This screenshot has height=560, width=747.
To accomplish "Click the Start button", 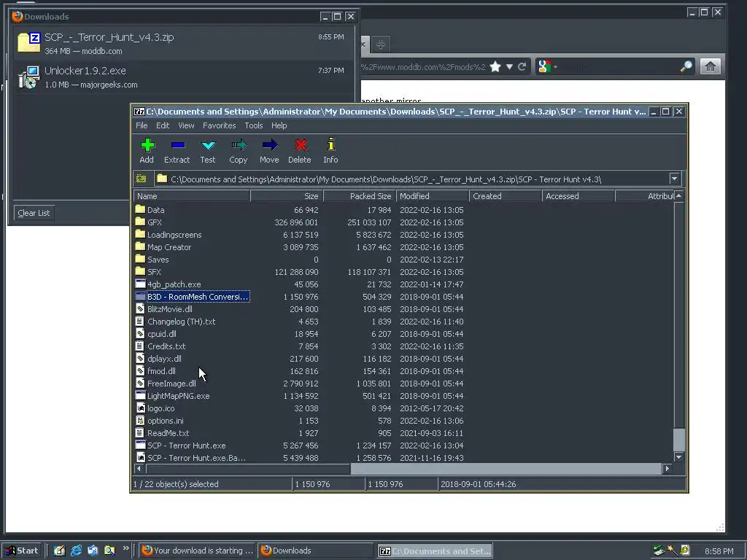I will click(x=22, y=551).
